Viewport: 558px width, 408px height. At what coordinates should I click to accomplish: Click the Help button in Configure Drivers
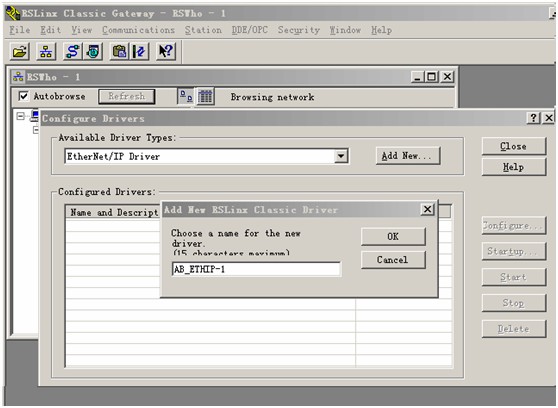514,167
